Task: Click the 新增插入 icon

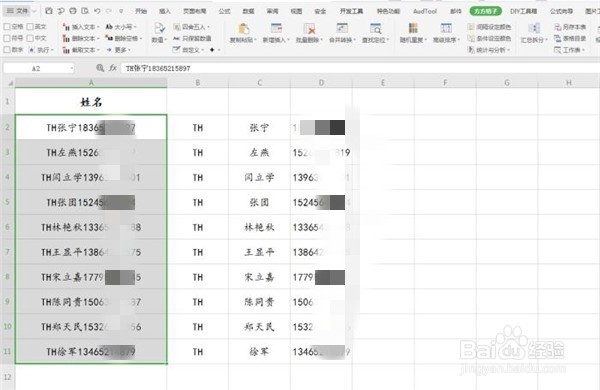Action: point(276,29)
